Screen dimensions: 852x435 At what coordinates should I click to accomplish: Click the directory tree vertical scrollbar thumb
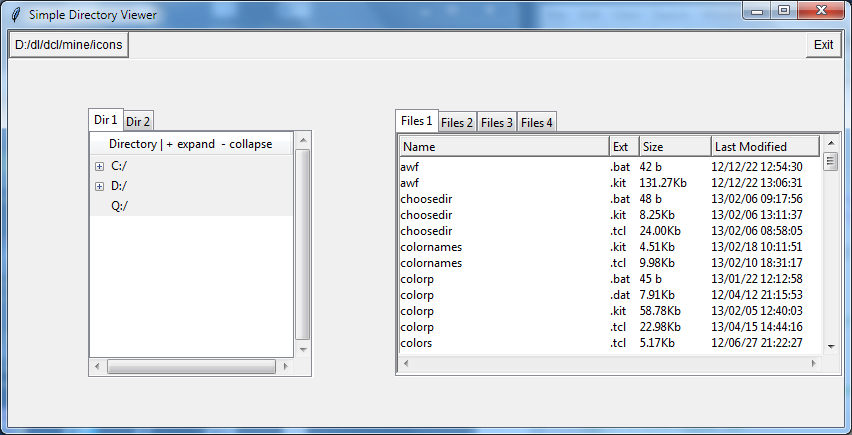click(303, 245)
